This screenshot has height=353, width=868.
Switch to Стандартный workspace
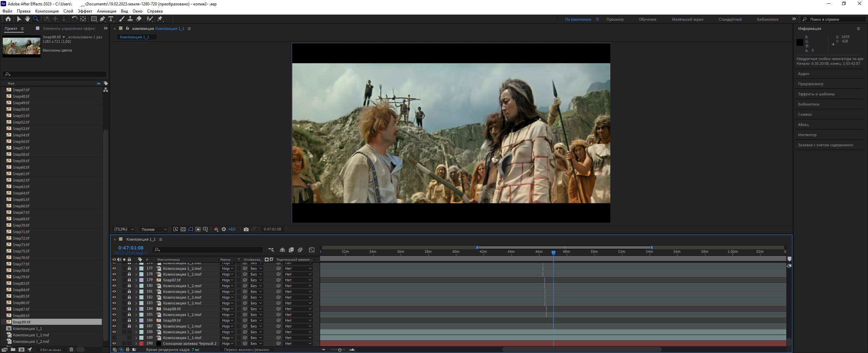[730, 19]
